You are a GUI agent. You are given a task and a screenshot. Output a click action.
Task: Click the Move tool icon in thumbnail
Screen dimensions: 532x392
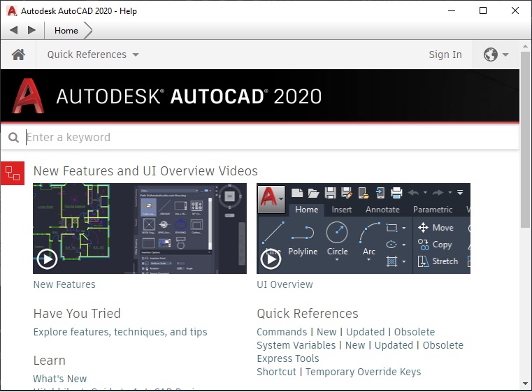tap(423, 227)
